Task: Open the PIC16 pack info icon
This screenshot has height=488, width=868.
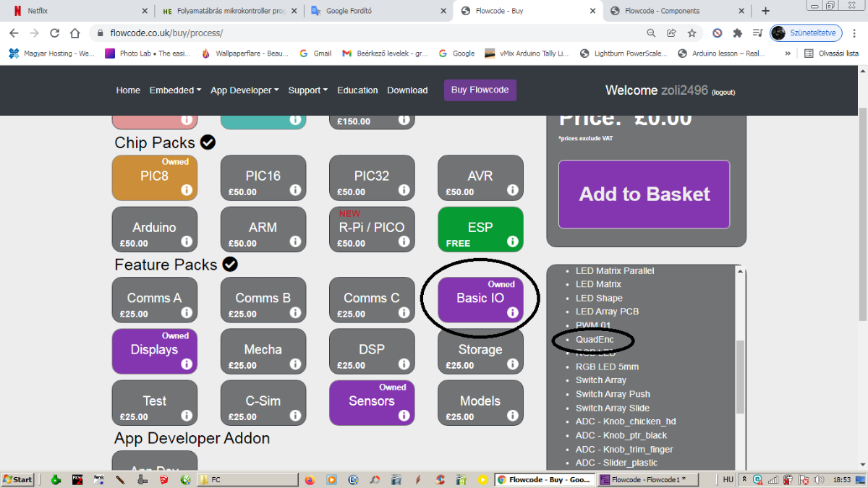Action: pyautogui.click(x=295, y=190)
